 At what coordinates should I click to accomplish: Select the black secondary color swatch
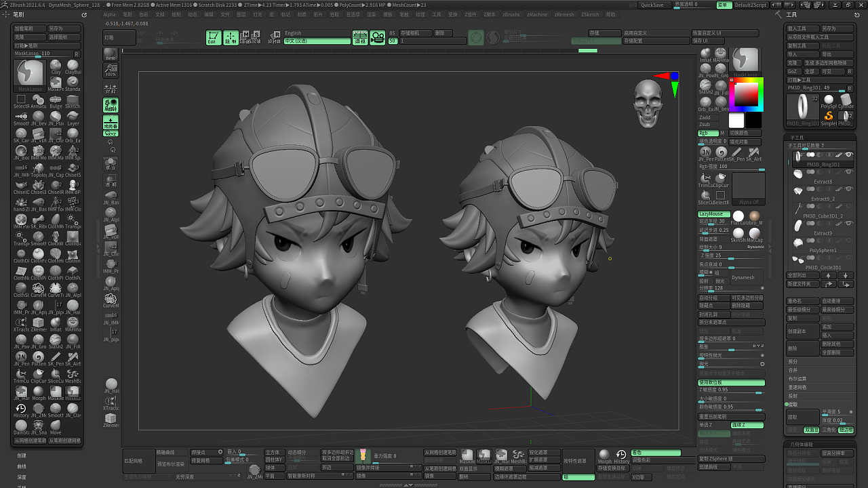(x=753, y=121)
